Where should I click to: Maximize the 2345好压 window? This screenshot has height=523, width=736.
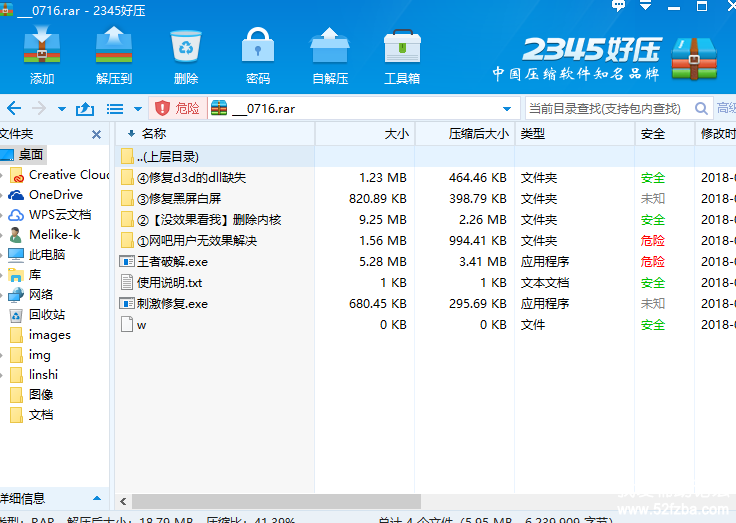click(x=702, y=6)
